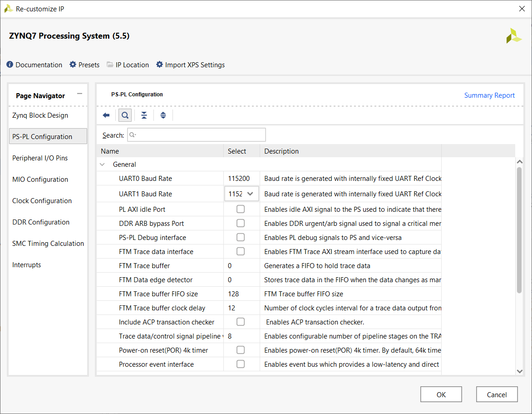Viewport: 532px width, 414px height.
Task: Enable Processor event interface checkbox
Action: pyautogui.click(x=241, y=364)
